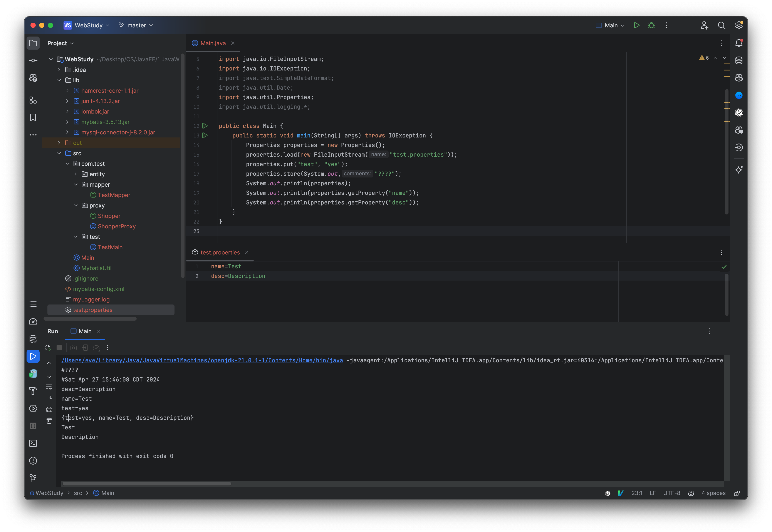Open the java executable path link in console
Screen dimensions: 772x532
click(x=202, y=360)
